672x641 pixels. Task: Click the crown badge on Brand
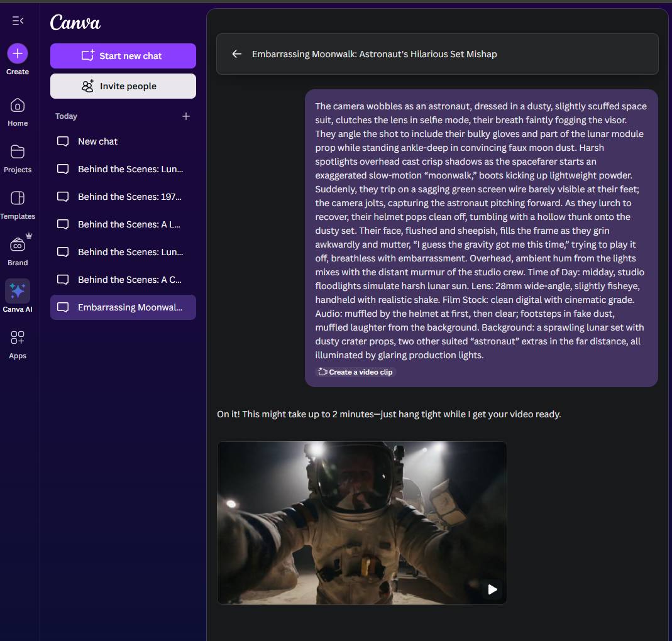(29, 235)
